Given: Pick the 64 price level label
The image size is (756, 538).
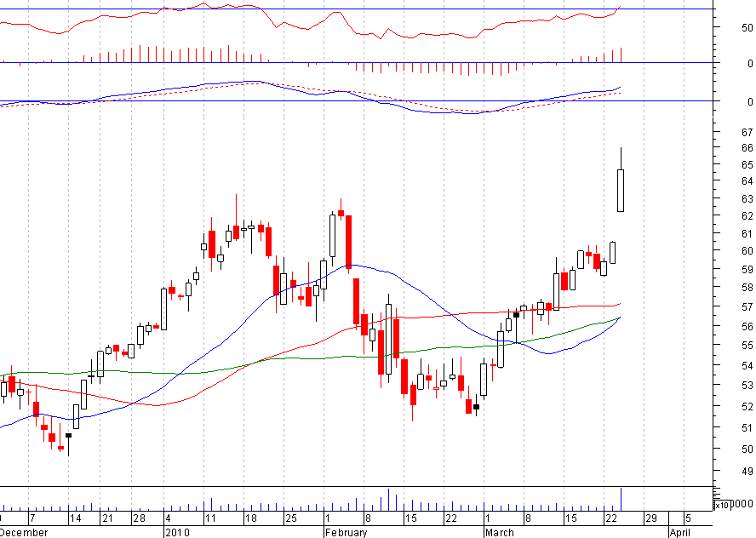Looking at the screenshot, I should pos(747,180).
